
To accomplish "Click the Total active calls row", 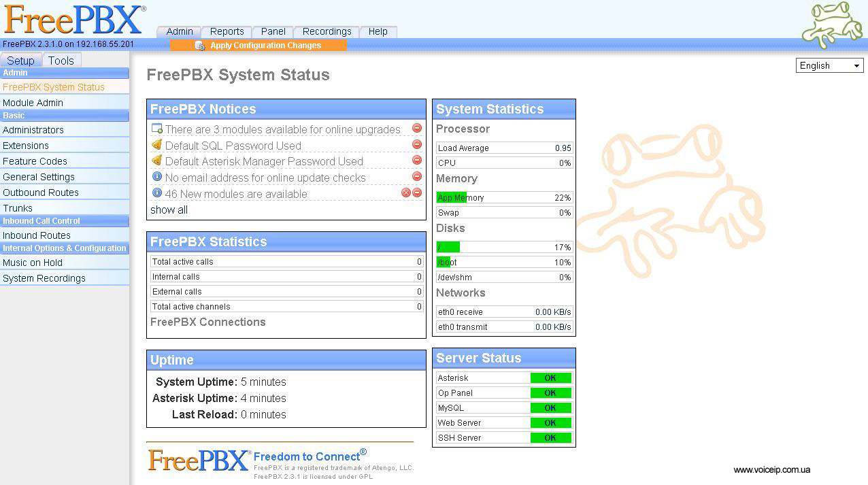I will click(286, 261).
